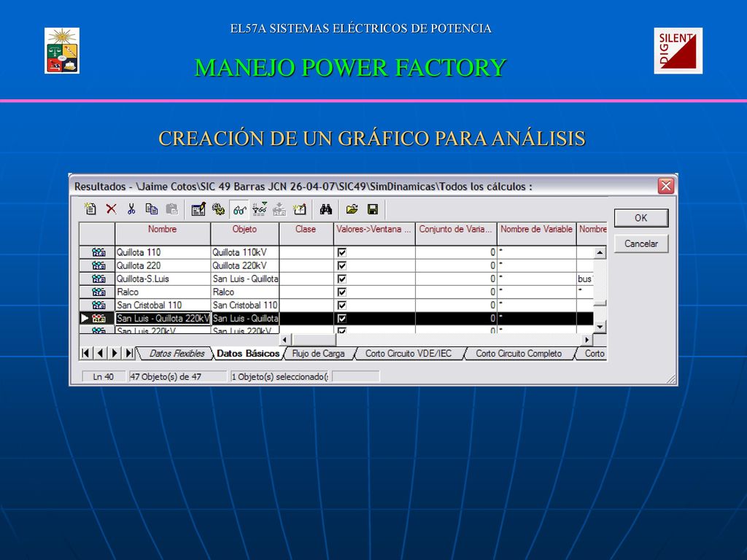This screenshot has width=747, height=560.
Task: Click the row icon for Quillota 110
Action: tap(98, 252)
